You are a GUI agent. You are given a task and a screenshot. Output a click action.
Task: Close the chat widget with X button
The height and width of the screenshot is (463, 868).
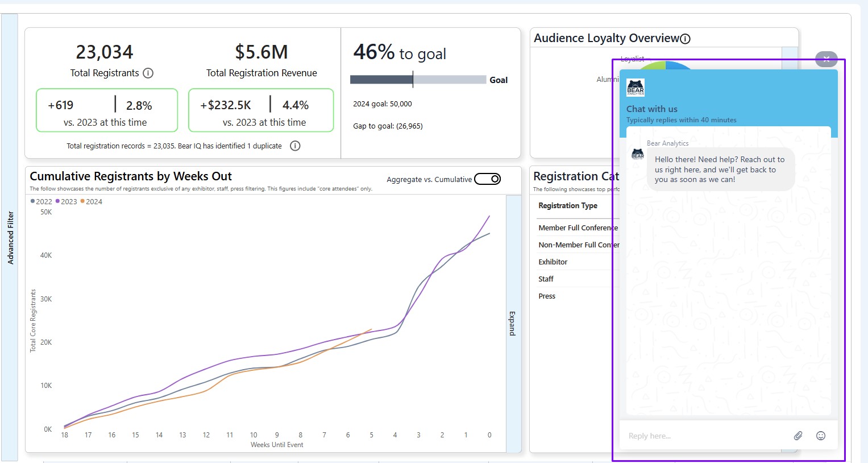[x=826, y=59]
